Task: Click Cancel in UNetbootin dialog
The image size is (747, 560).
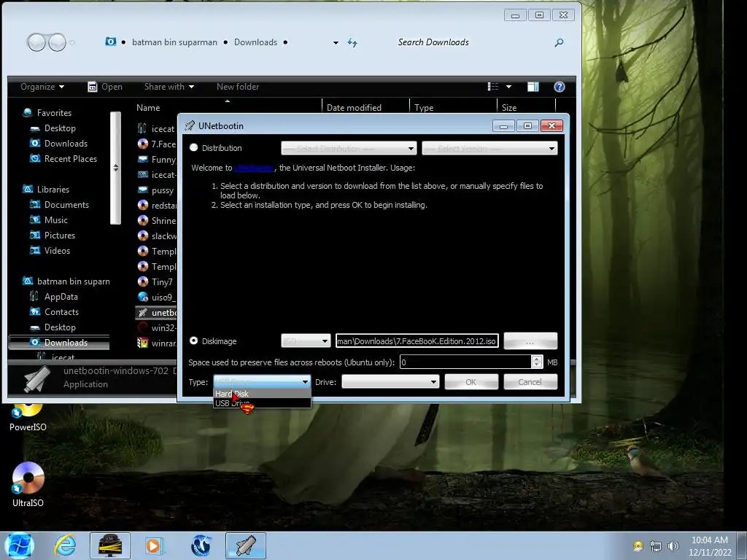Action: point(530,382)
